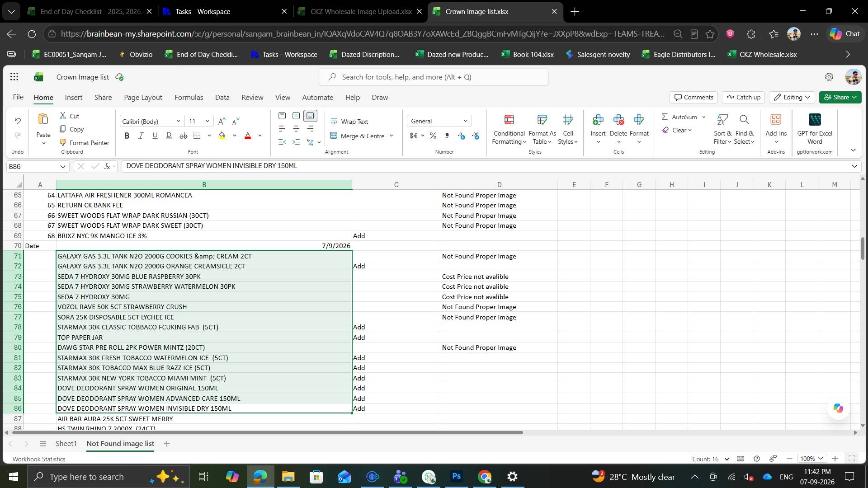The height and width of the screenshot is (488, 868).
Task: Click the Format Painter icon
Action: (x=63, y=142)
